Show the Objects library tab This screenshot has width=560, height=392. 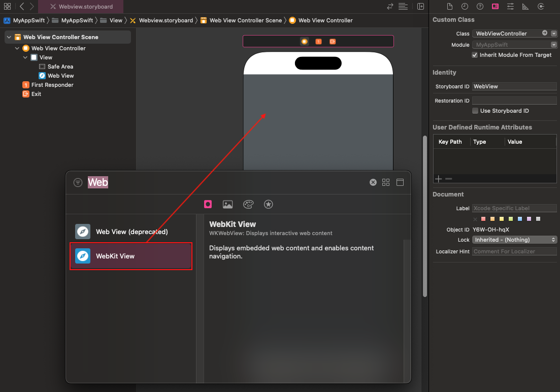208,204
